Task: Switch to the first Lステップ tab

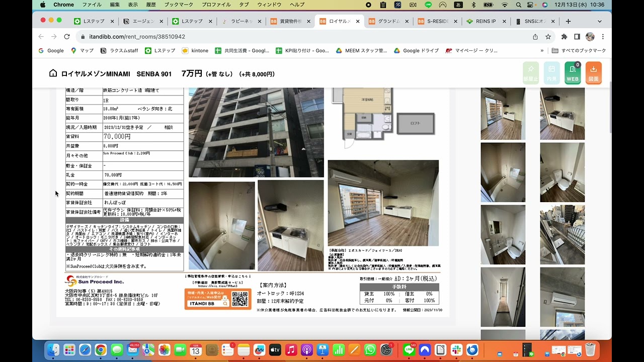Action: pos(94,21)
